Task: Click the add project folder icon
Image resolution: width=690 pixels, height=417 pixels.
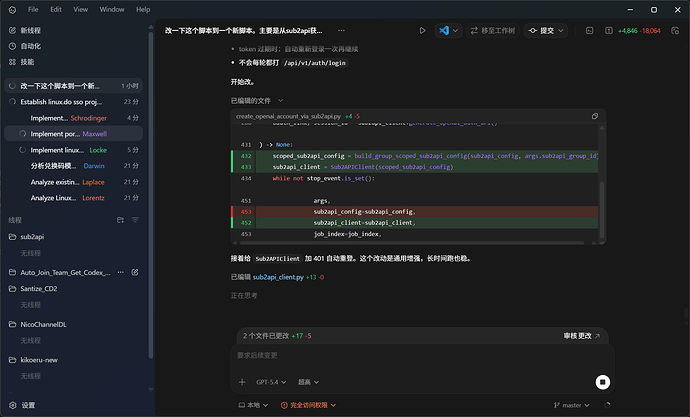Action: point(120,220)
